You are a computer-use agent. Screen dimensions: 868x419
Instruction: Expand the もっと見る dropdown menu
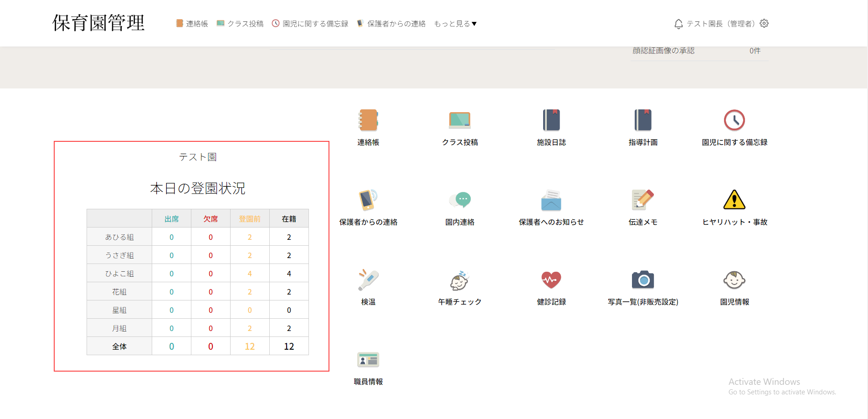click(455, 24)
